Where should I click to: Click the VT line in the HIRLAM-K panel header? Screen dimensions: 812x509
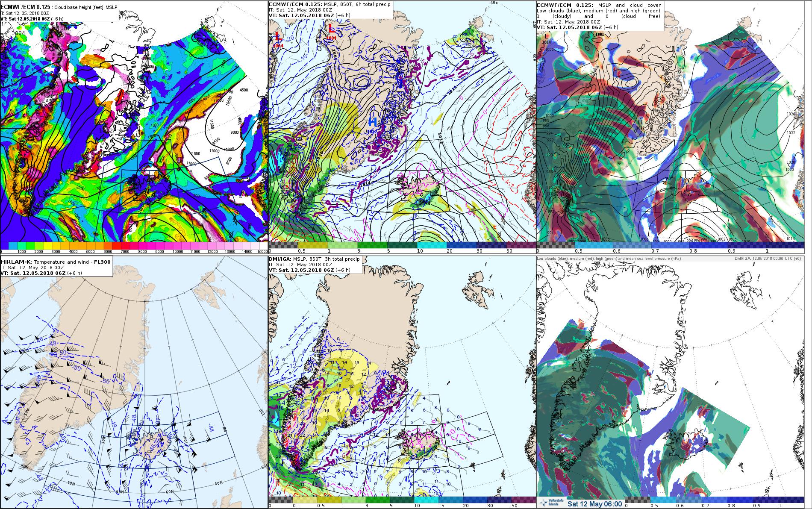[x=42, y=273]
